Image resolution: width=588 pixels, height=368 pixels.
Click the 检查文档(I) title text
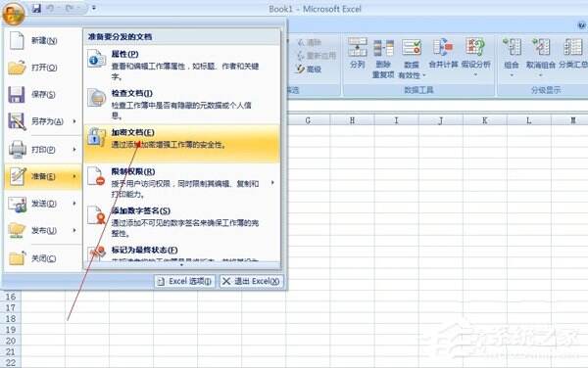click(132, 93)
